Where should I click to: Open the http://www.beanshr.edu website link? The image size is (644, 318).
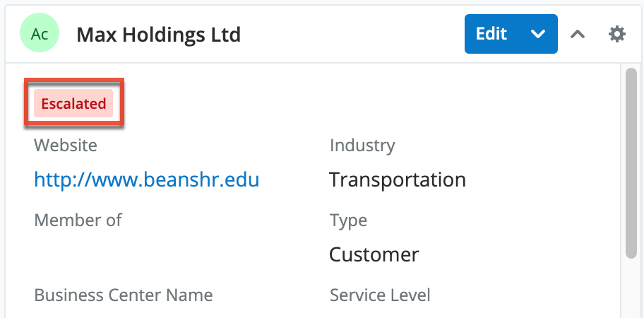pos(147,180)
